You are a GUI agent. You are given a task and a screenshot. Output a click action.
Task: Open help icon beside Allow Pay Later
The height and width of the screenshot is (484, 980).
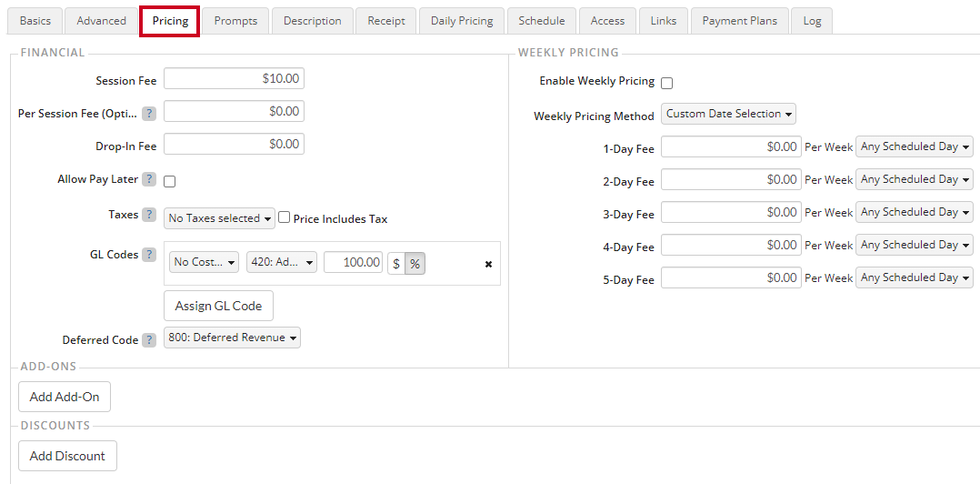(x=149, y=179)
